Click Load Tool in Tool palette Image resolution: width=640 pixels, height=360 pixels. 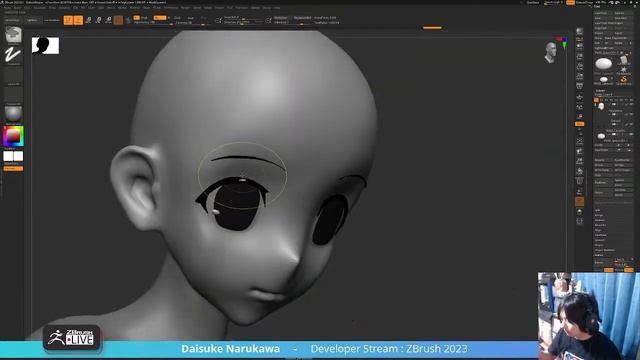[603, 13]
